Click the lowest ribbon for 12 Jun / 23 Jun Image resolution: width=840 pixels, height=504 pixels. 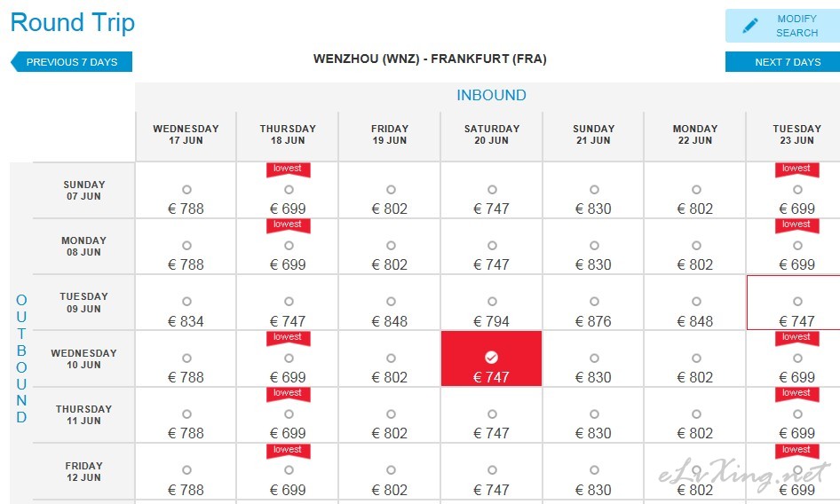click(796, 451)
